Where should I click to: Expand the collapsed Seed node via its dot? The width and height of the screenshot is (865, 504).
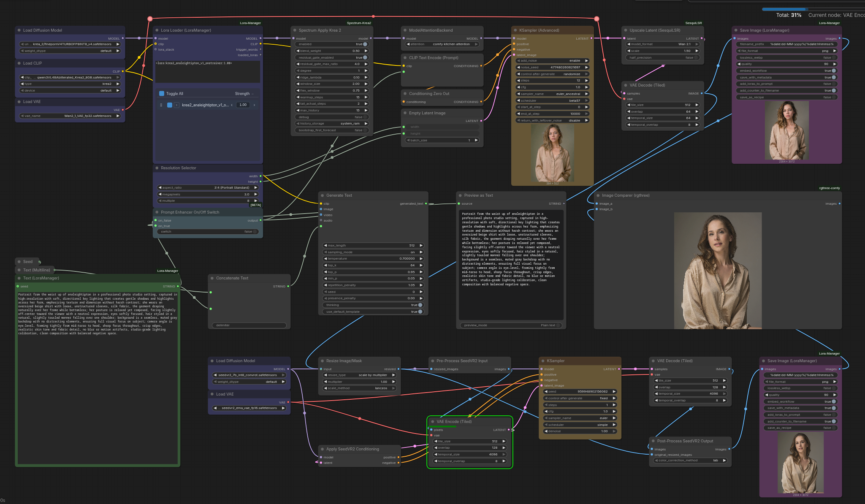[19, 262]
